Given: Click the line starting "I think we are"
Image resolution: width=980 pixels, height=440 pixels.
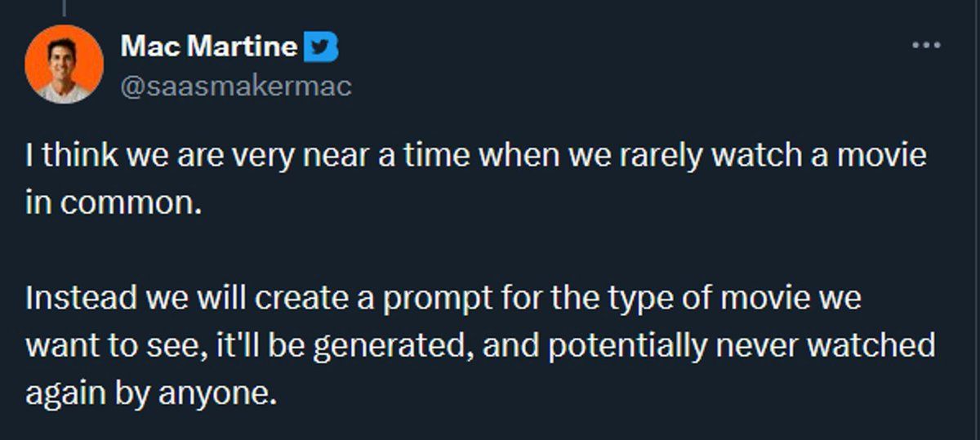Looking at the screenshot, I should [x=475, y=155].
